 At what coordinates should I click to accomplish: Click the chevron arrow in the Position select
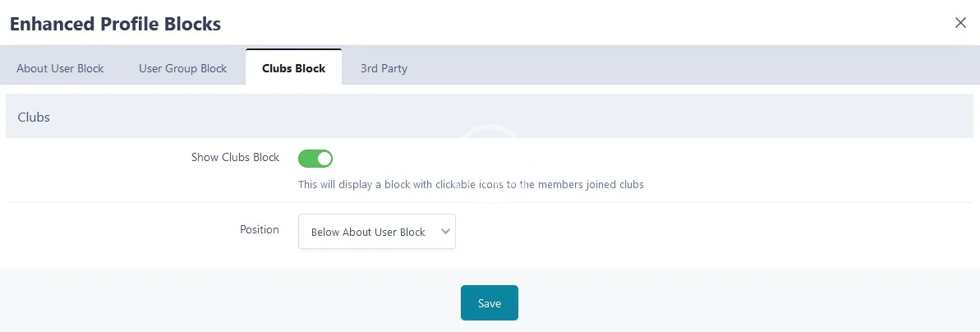[445, 232]
